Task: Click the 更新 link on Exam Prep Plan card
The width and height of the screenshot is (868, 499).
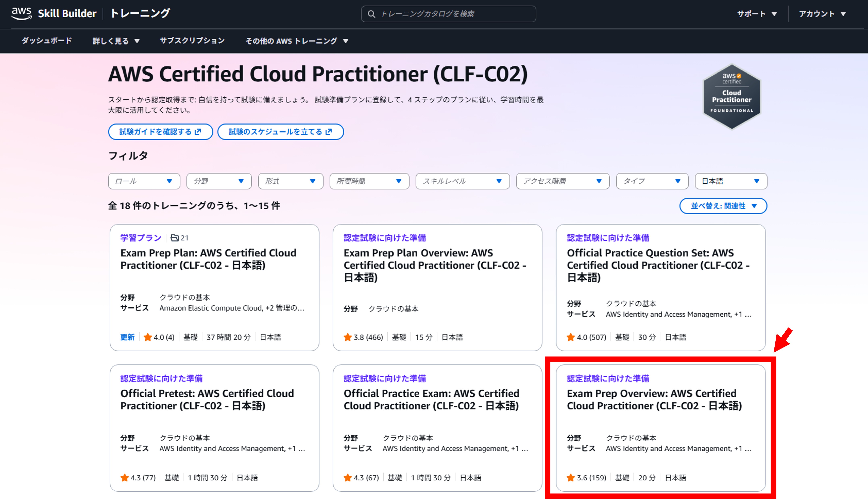Action: (127, 337)
